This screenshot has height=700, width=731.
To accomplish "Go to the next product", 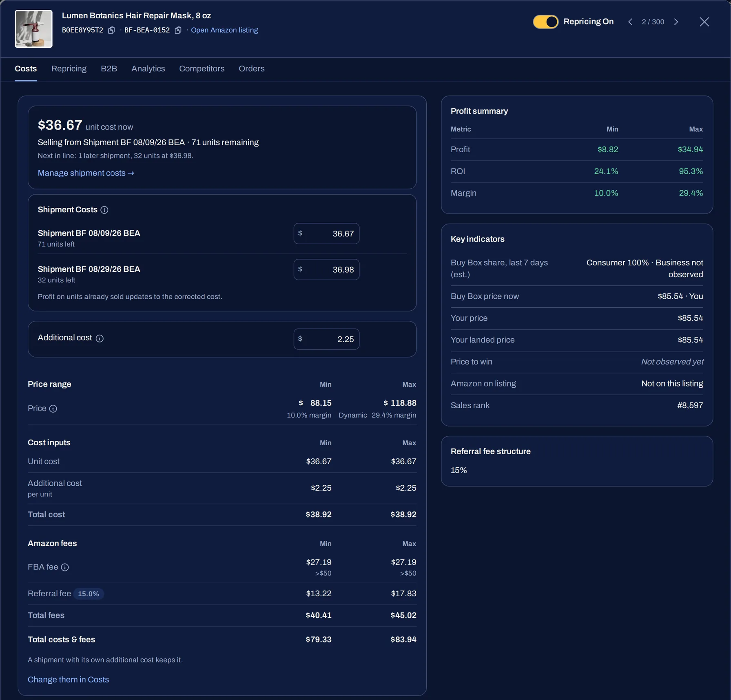I will (676, 22).
